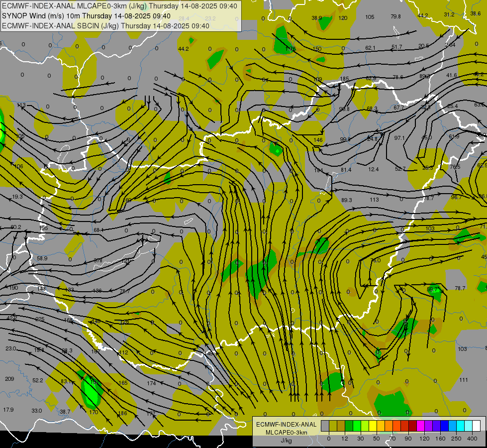Image resolution: width=487 pixels, height=448 pixels.
Task: Click the map value 225
Action: (40, 319)
